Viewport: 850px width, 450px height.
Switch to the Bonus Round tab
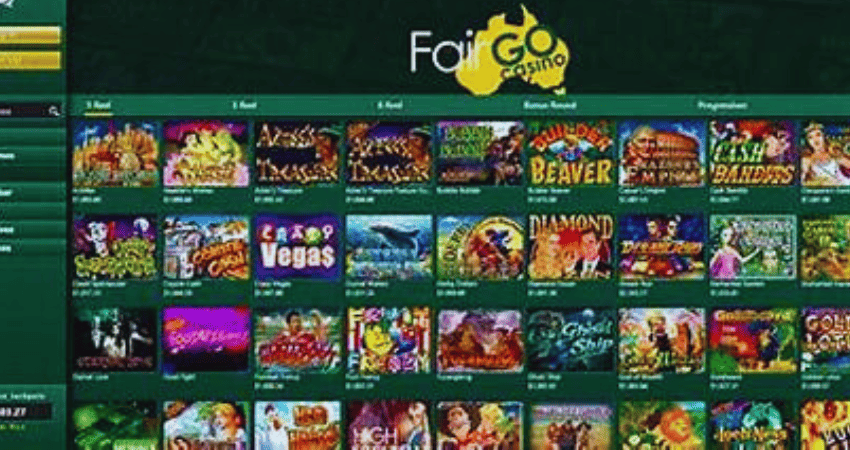[x=550, y=105]
